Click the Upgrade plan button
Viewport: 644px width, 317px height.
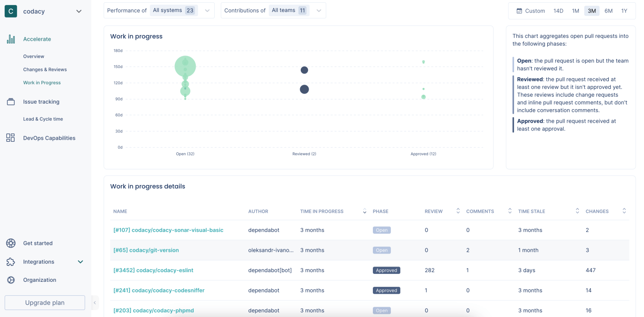click(x=45, y=303)
